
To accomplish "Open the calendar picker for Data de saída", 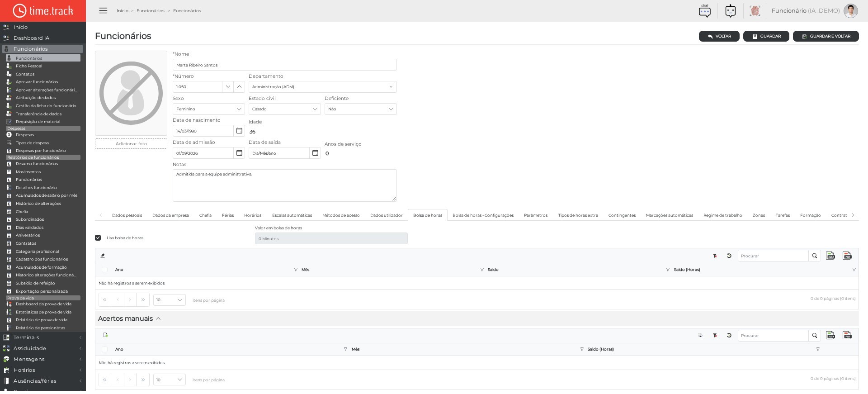I will point(315,153).
